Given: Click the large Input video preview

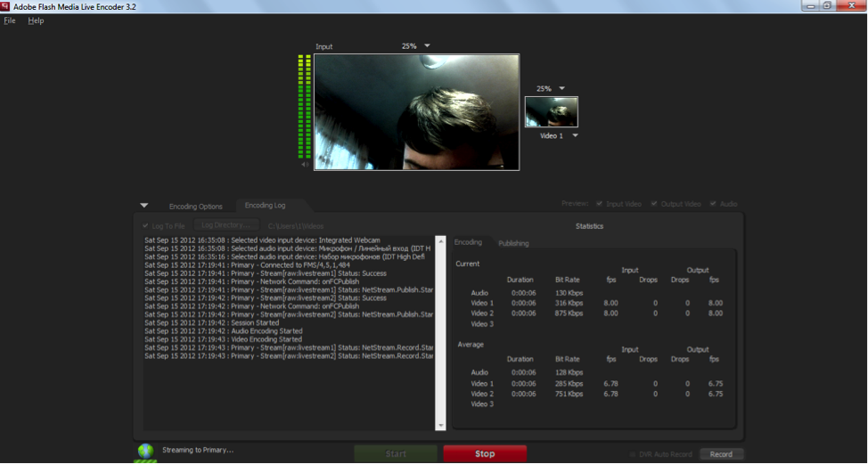Looking at the screenshot, I should click(x=417, y=112).
